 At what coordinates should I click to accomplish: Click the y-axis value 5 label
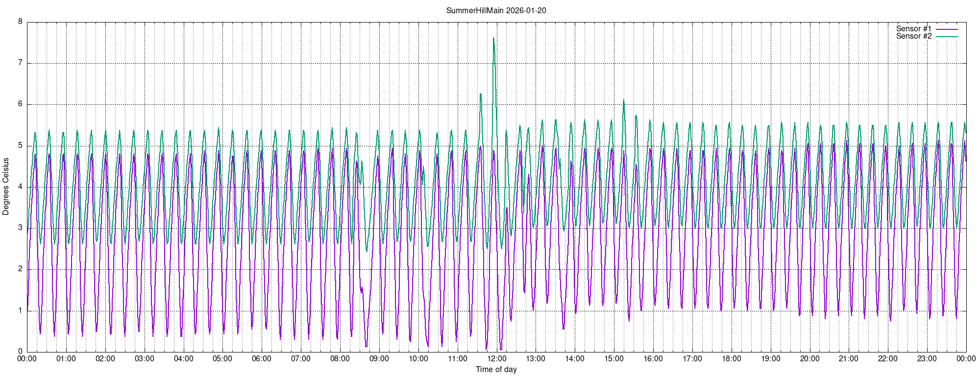[20, 145]
